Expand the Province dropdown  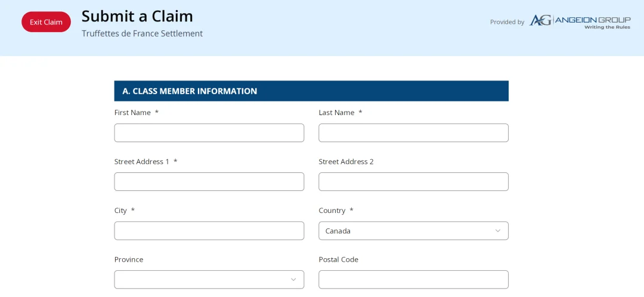click(209, 279)
